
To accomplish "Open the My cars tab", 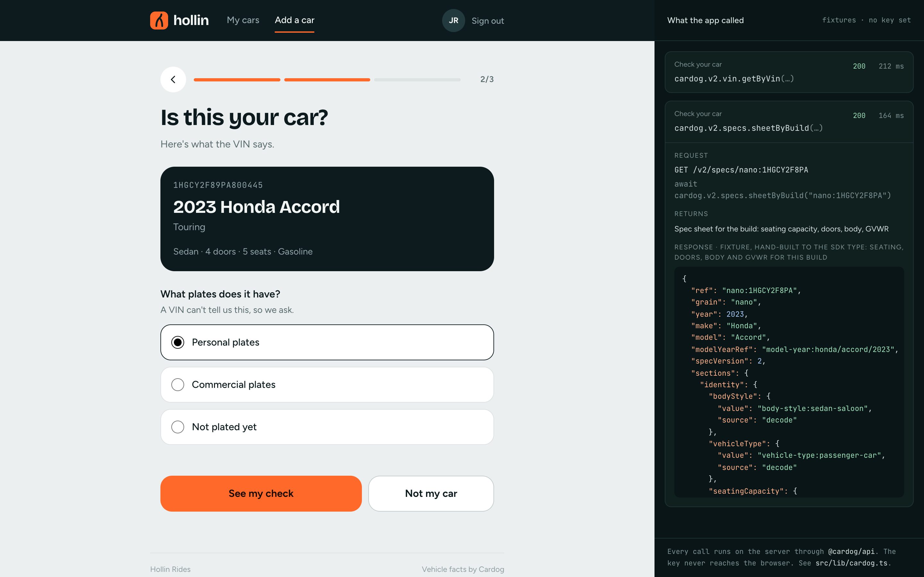I will [x=243, y=20].
